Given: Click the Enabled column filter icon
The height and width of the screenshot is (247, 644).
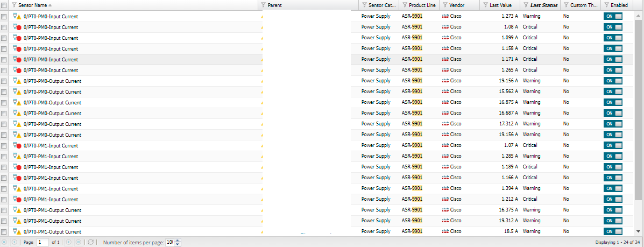Looking at the screenshot, I should [x=606, y=5].
